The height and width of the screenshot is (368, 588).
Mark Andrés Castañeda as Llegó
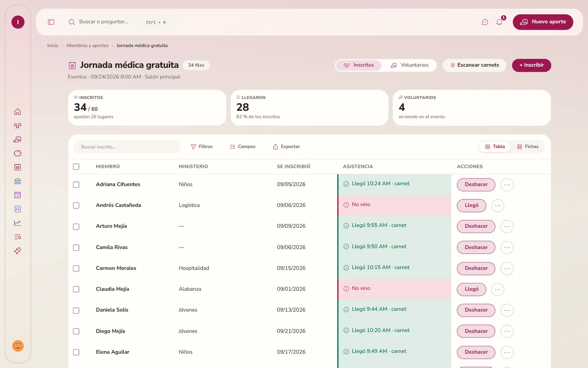point(472,205)
